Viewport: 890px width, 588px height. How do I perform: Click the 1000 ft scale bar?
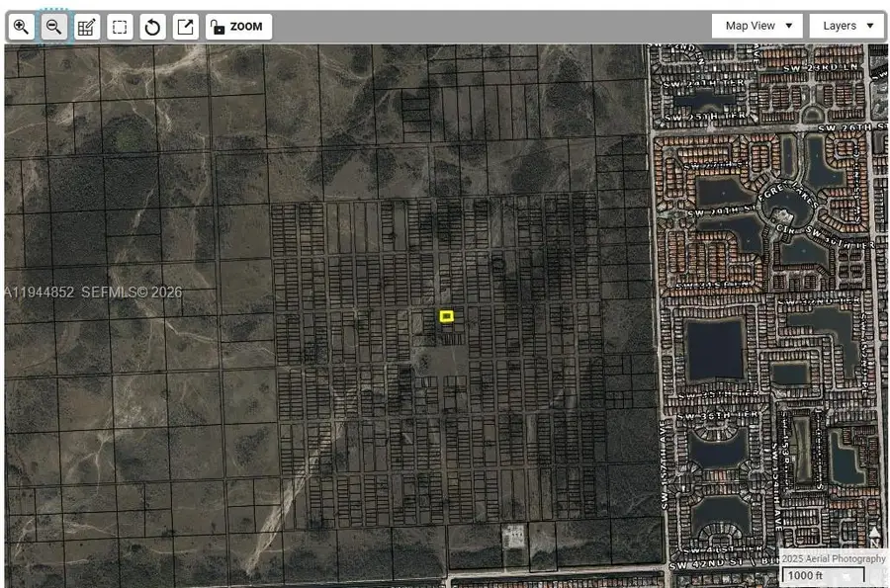pyautogui.click(x=826, y=575)
